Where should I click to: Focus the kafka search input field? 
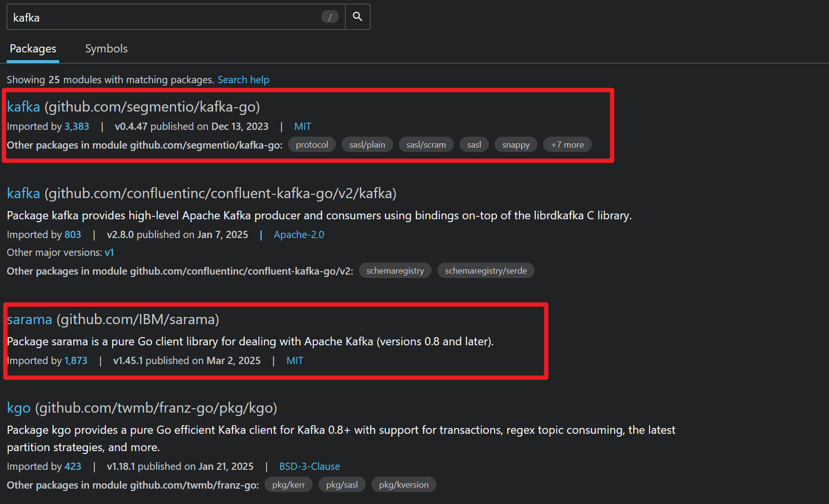point(176,17)
